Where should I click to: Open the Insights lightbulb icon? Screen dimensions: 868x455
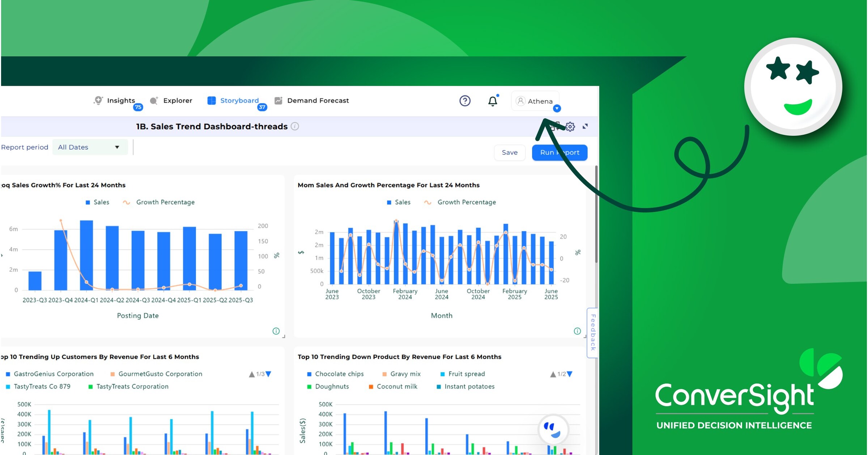(99, 101)
